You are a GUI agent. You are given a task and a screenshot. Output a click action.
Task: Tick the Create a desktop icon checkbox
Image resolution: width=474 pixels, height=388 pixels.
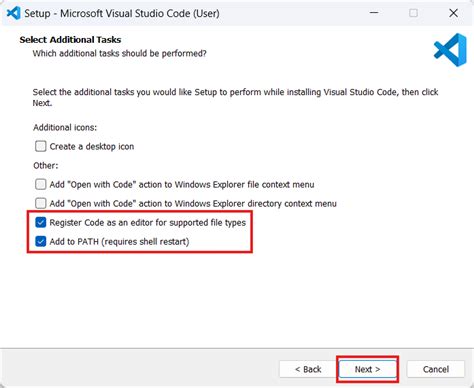pos(40,146)
